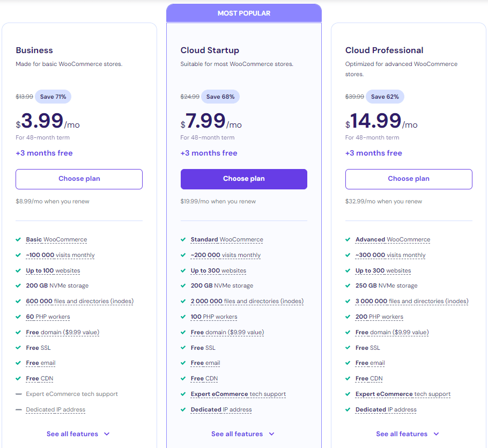
Task: Click Expert eCommerce tech support in Cloud Startup
Action: click(x=238, y=394)
